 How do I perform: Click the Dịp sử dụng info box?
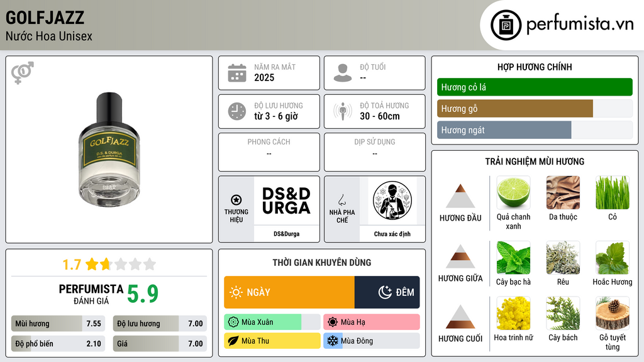click(x=375, y=152)
